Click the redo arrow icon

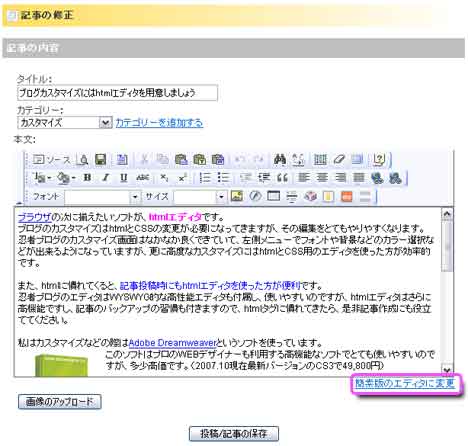[258, 160]
